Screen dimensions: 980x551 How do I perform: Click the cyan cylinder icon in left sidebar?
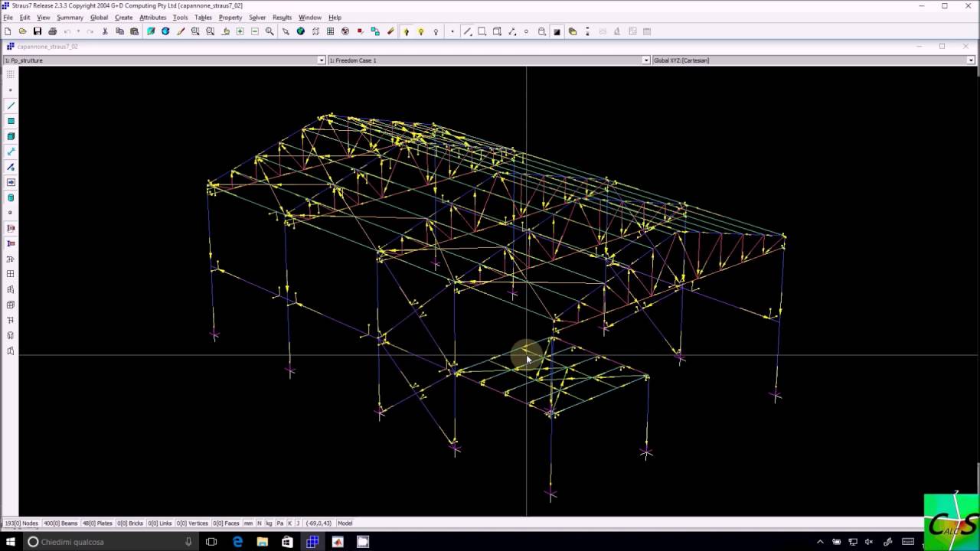click(11, 197)
